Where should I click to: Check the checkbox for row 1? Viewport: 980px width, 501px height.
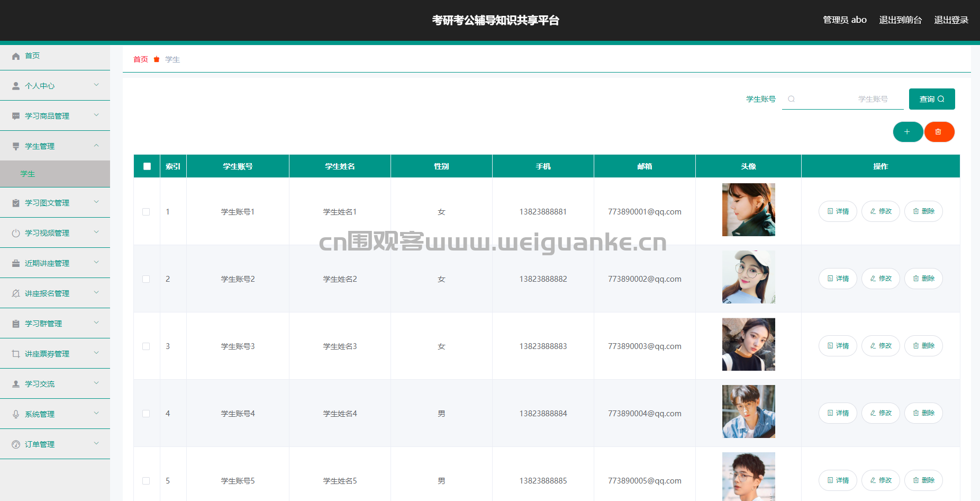(146, 212)
